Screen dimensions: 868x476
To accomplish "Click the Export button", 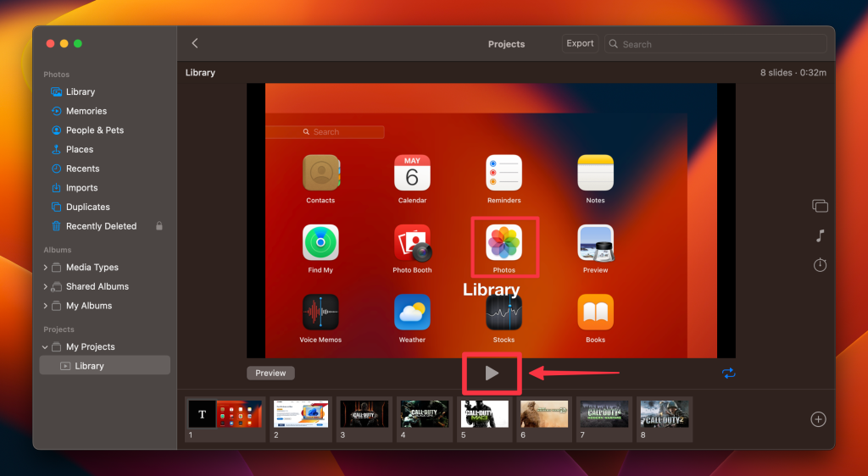I will pos(580,43).
